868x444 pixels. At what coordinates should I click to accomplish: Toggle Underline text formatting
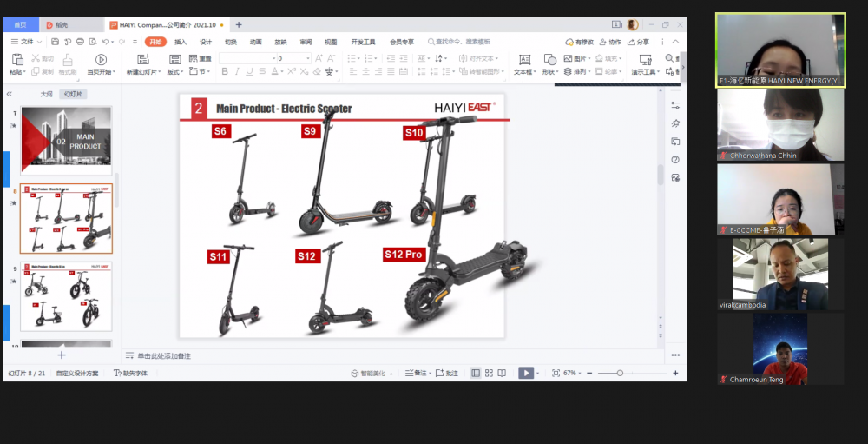click(x=249, y=72)
